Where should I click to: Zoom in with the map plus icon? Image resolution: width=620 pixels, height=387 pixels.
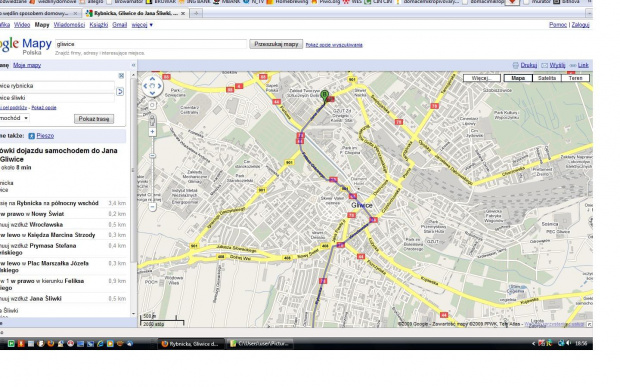click(x=152, y=132)
